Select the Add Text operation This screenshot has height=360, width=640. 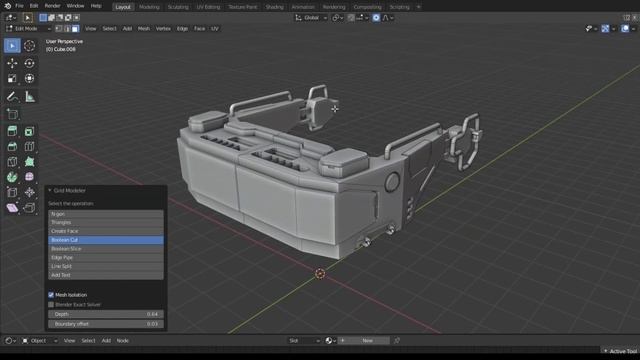click(106, 275)
